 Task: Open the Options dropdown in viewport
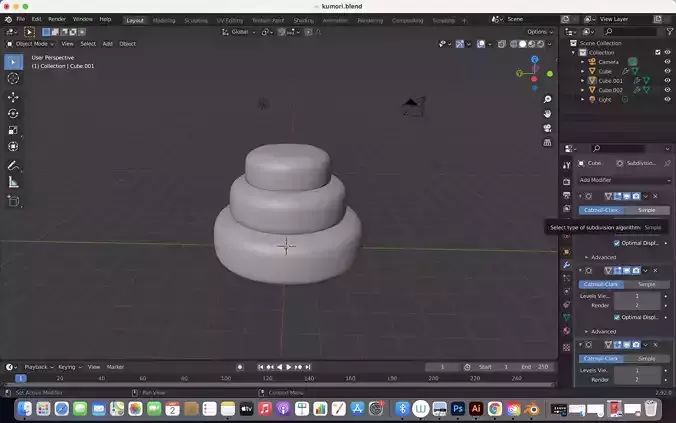540,32
